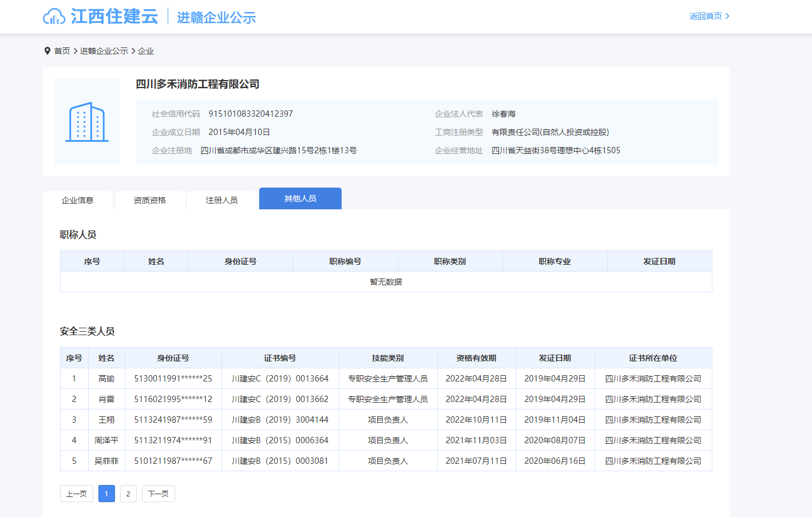This screenshot has width=812, height=517.
Task: Go to 首页 in the breadcrumb
Action: coord(62,51)
